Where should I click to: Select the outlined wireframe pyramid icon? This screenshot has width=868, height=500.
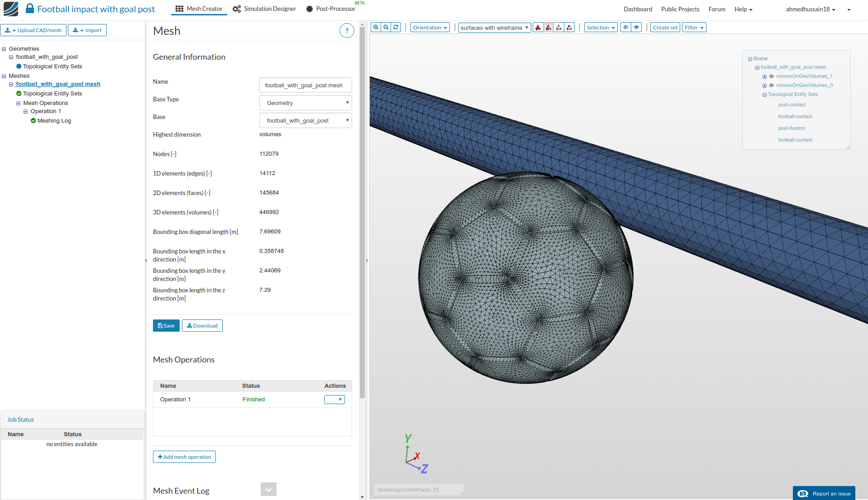(x=559, y=28)
